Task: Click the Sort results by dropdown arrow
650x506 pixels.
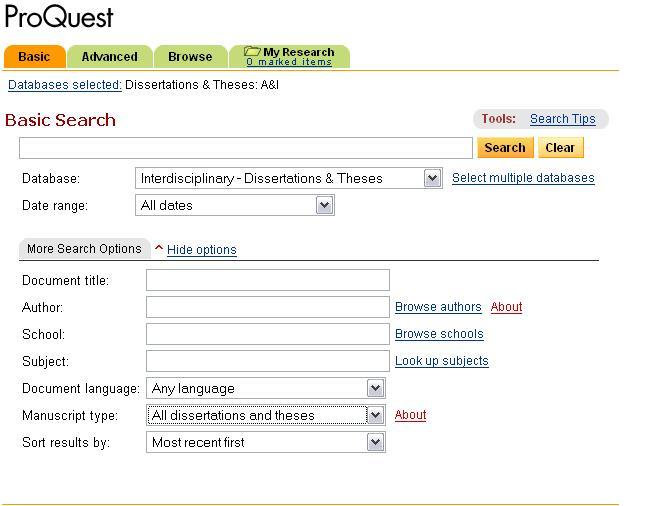Action: (376, 442)
